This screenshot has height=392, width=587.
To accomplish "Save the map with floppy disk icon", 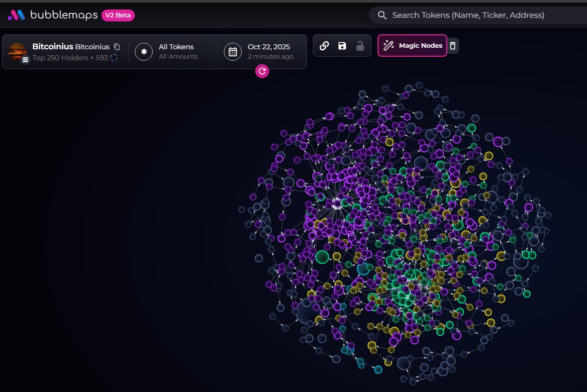I will (342, 46).
